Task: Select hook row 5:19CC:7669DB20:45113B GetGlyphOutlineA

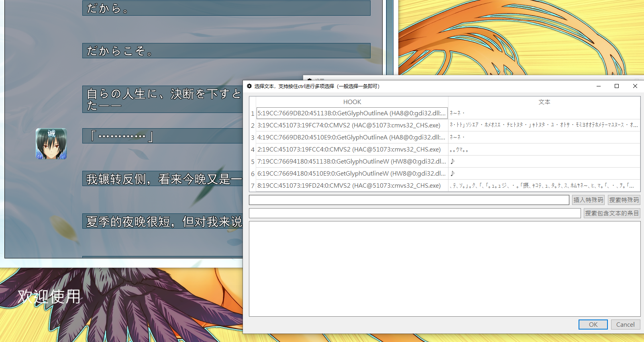Action: point(352,113)
